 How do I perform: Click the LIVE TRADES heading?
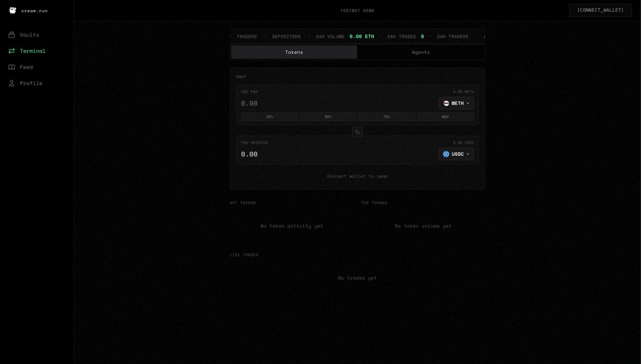[244, 255]
